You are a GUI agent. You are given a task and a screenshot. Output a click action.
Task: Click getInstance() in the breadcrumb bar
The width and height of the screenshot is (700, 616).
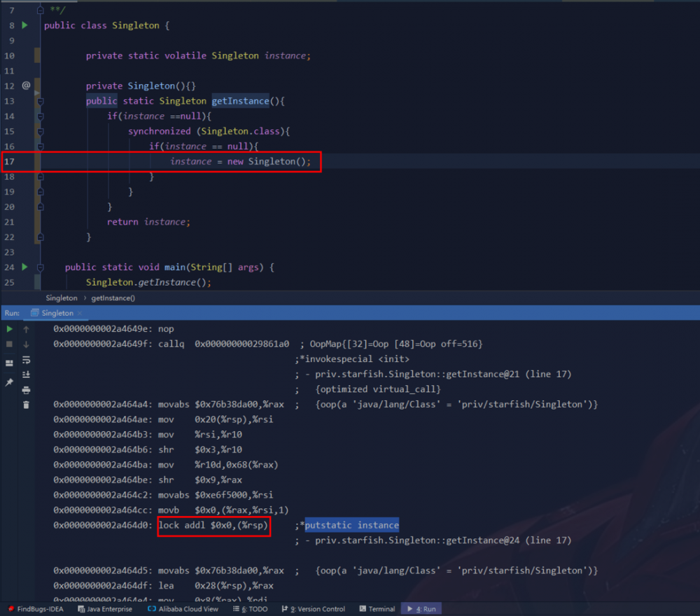click(x=113, y=297)
